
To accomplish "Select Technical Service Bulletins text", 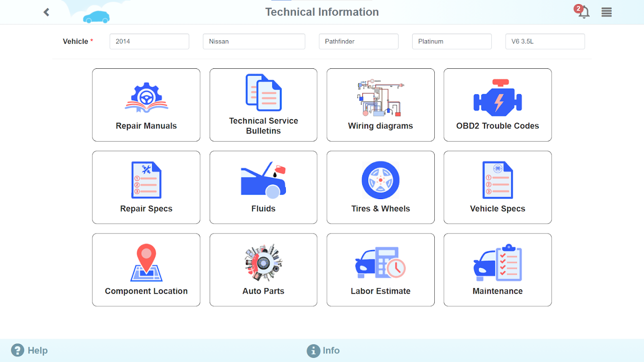I will (264, 126).
